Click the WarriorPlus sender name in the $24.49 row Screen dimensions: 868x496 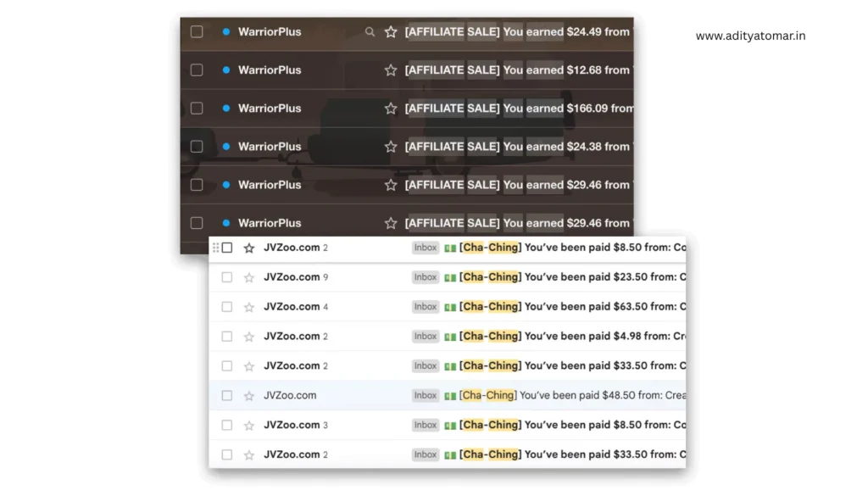coord(270,32)
